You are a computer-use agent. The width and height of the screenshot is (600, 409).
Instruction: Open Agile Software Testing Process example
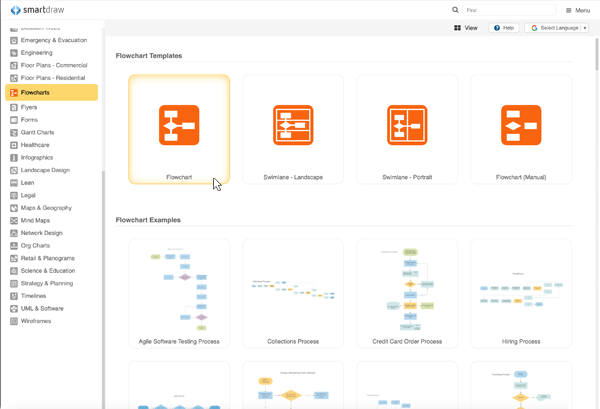(179, 293)
